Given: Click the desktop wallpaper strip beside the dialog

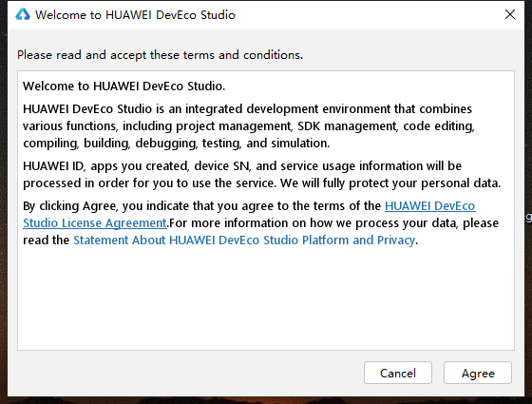Looking at the screenshot, I should point(4,203).
